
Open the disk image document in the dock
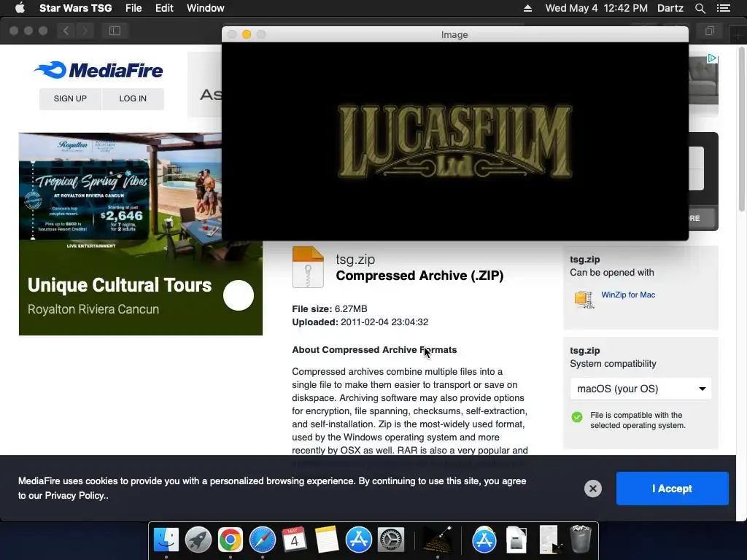point(516,540)
